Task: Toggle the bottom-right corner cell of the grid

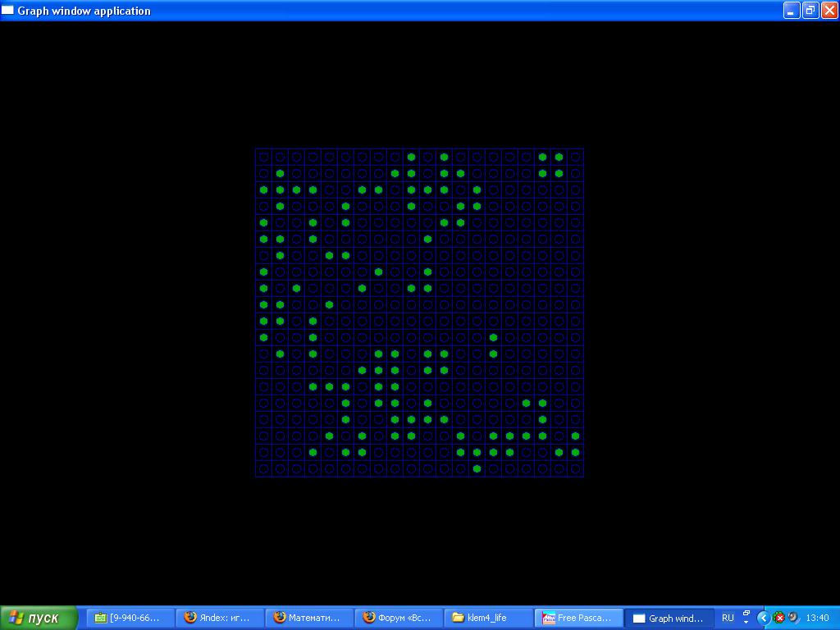Action: click(x=575, y=468)
